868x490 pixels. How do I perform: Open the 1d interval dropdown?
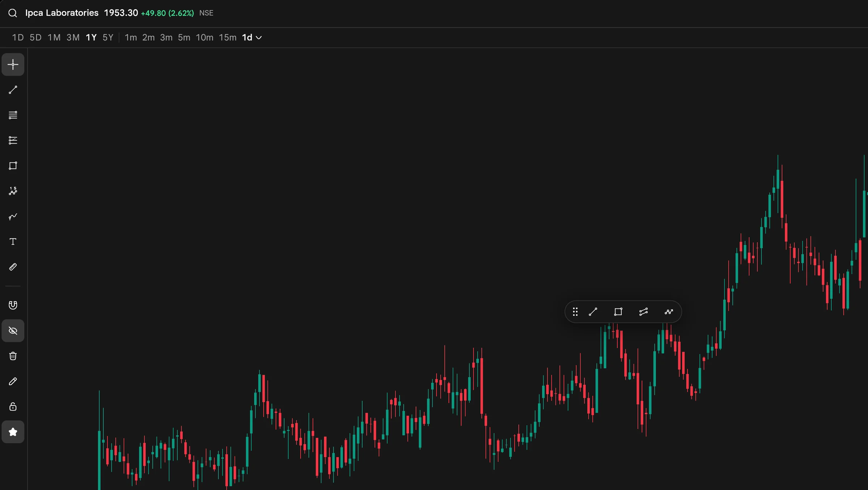pos(252,38)
